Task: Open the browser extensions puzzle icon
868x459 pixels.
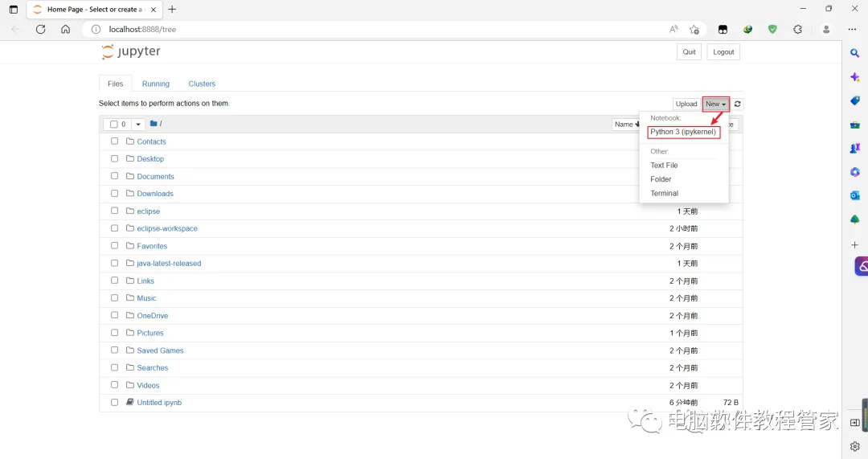Action: coord(798,30)
